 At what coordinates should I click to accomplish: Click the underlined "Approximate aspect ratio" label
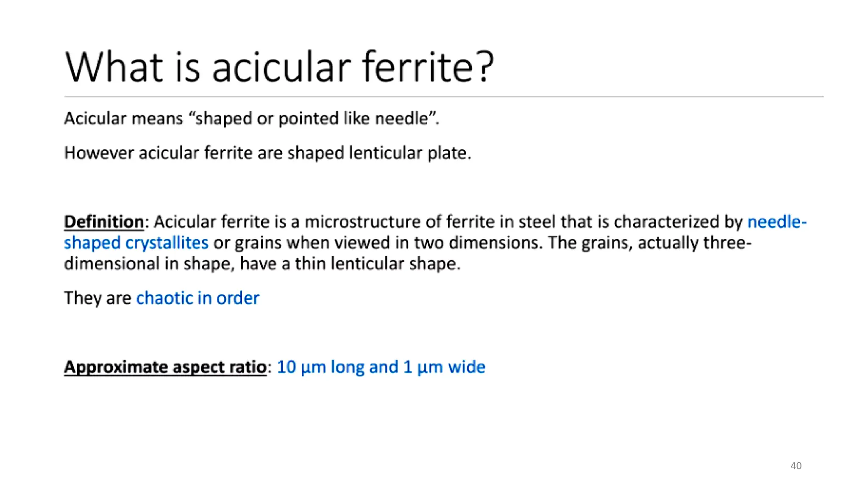165,367
